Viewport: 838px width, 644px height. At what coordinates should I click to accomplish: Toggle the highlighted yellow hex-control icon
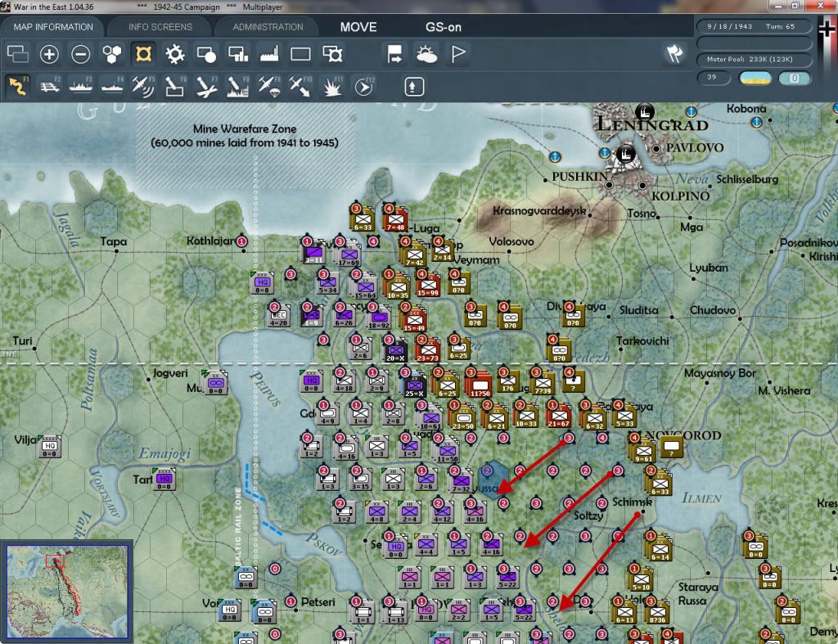coord(143,54)
